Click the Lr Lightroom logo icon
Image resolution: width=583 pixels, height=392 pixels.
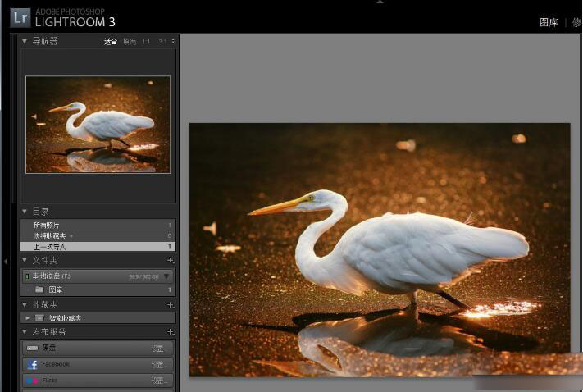click(x=20, y=17)
